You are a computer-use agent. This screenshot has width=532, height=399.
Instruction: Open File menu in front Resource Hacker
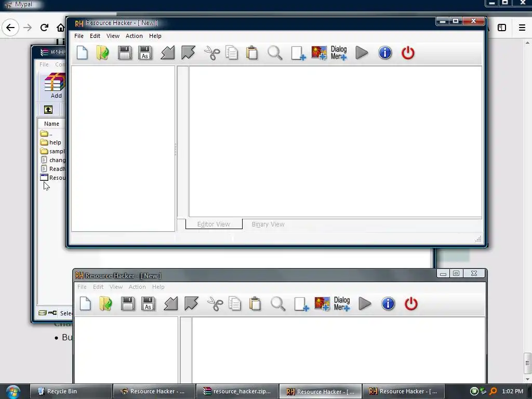79,36
